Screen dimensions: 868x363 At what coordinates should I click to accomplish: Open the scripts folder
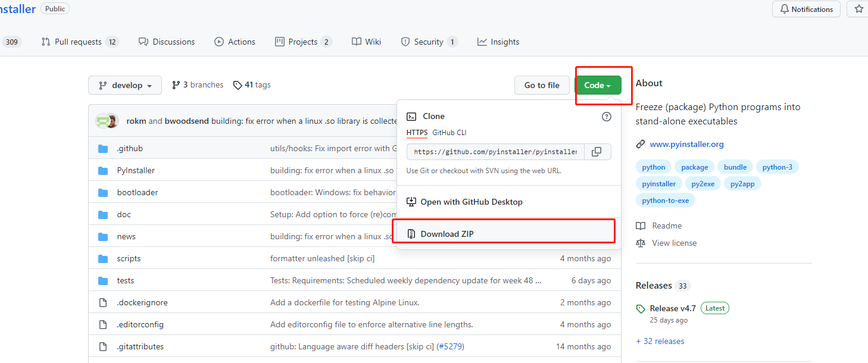[129, 258]
